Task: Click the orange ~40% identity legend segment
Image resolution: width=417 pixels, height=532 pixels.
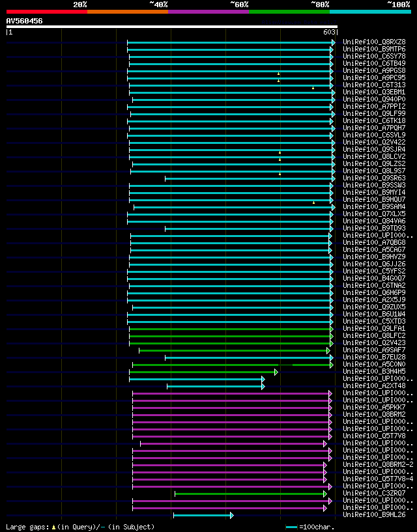Action: pyautogui.click(x=128, y=12)
